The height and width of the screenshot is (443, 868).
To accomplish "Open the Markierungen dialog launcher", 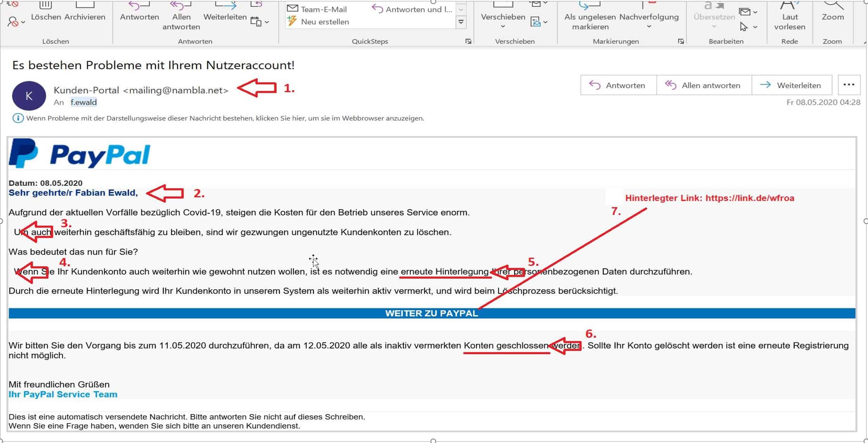I will pos(681,41).
